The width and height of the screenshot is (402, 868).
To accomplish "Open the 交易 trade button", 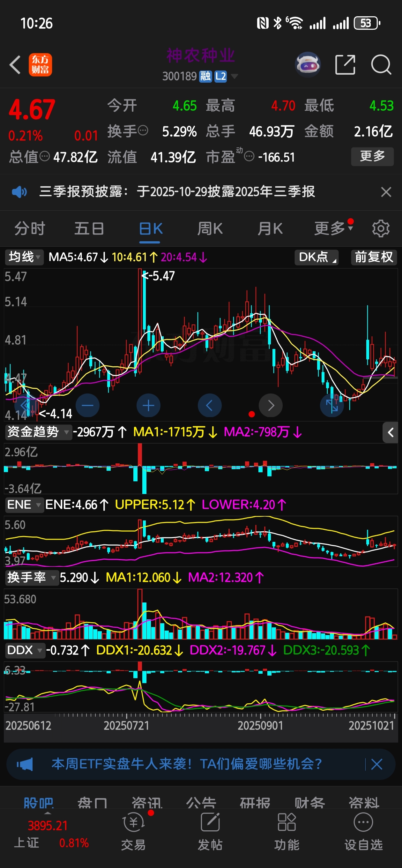I will (x=133, y=832).
